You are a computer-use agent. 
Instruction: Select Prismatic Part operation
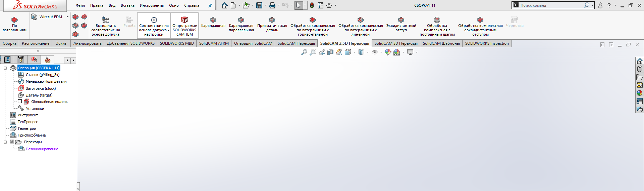272,24
